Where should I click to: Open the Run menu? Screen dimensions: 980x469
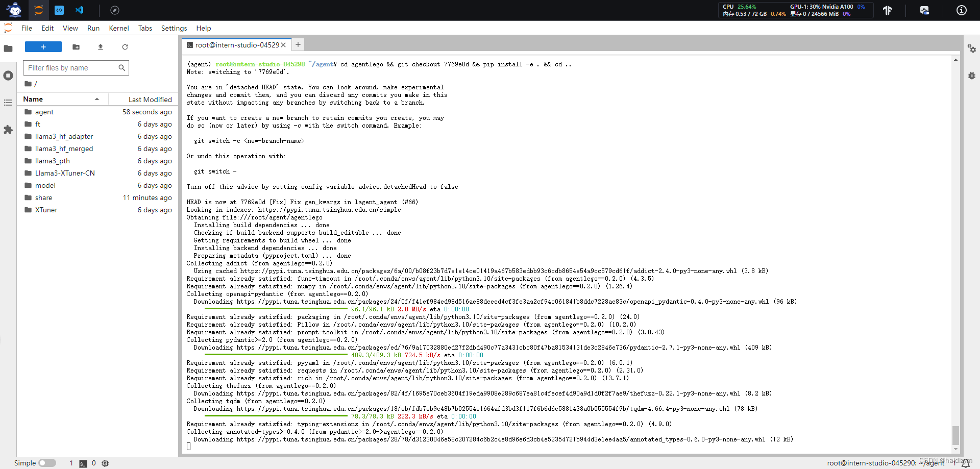93,28
